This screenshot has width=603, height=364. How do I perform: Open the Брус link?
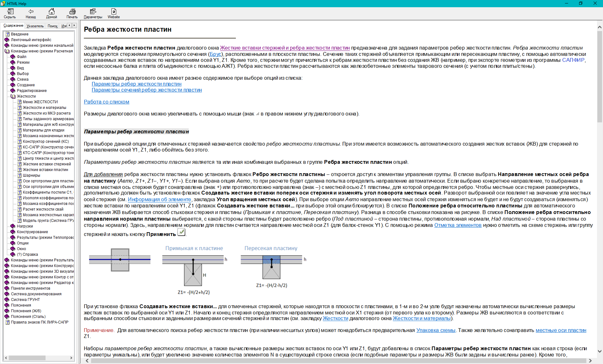coord(215,54)
